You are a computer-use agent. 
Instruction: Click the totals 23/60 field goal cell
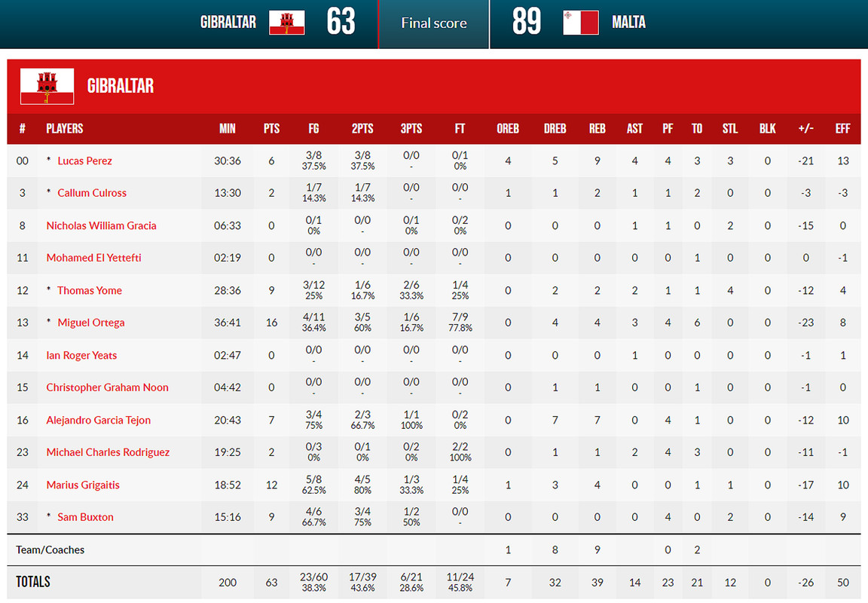click(314, 582)
